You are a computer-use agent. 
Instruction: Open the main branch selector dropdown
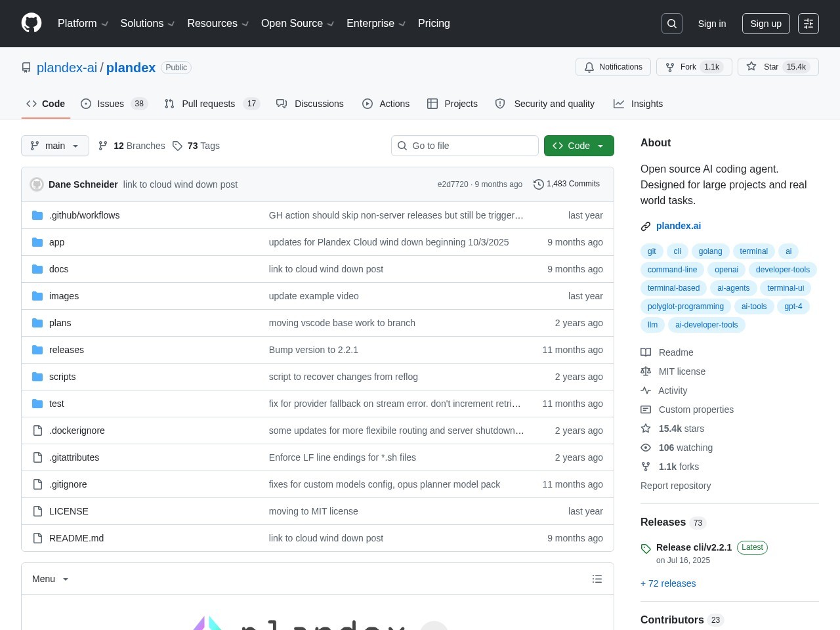tap(55, 146)
